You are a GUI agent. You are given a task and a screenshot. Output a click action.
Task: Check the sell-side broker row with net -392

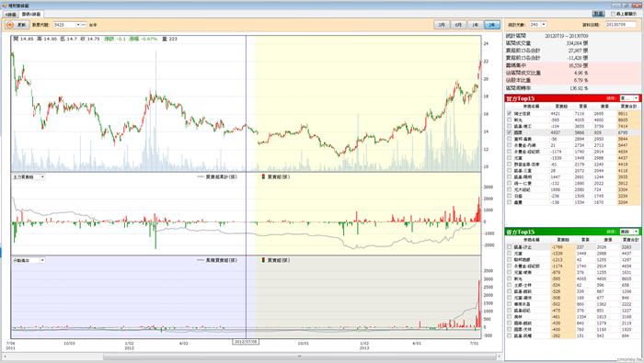(x=510, y=335)
